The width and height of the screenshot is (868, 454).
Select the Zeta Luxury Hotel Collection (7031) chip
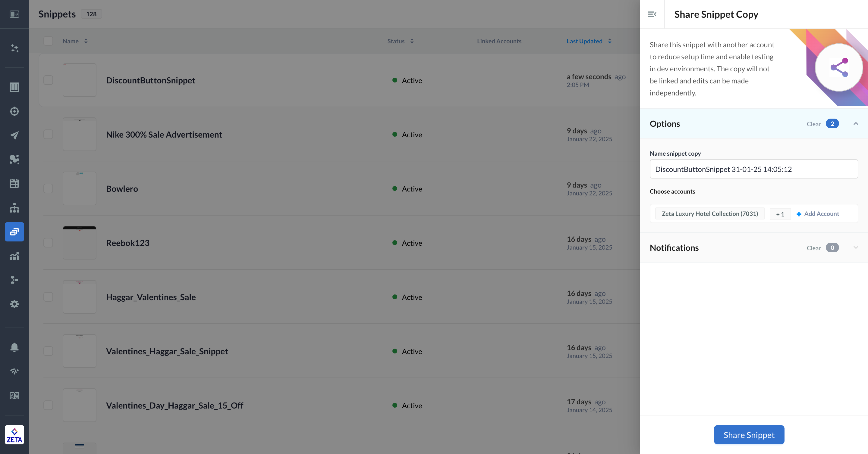tap(710, 214)
